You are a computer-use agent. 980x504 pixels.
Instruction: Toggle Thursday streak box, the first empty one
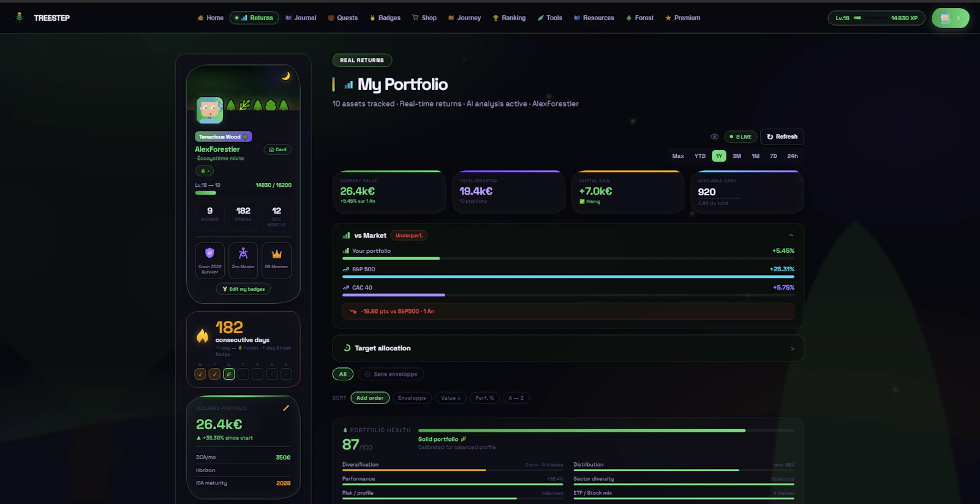pos(243,374)
